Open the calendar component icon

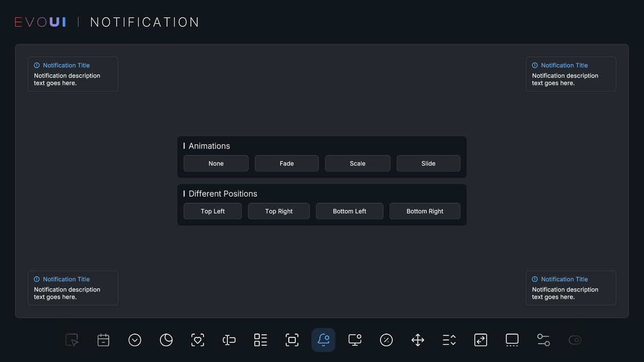103,339
